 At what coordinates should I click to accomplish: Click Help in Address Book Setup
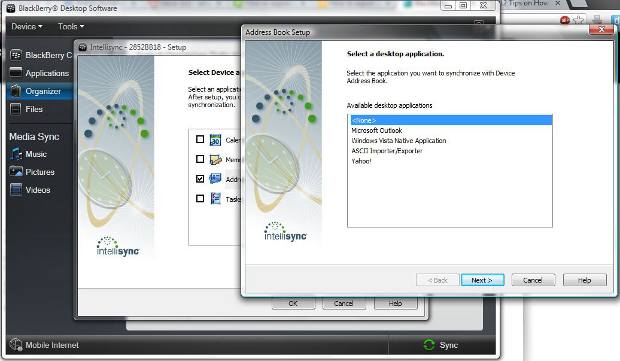[x=584, y=280]
